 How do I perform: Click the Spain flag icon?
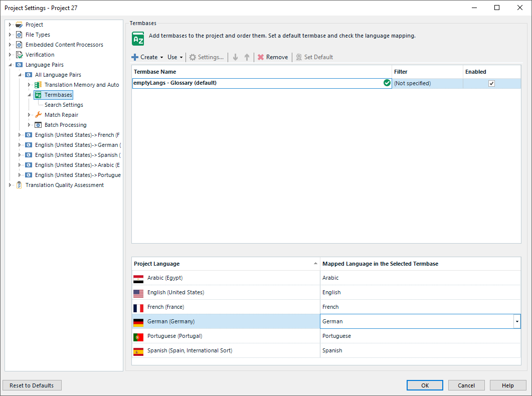pyautogui.click(x=138, y=352)
